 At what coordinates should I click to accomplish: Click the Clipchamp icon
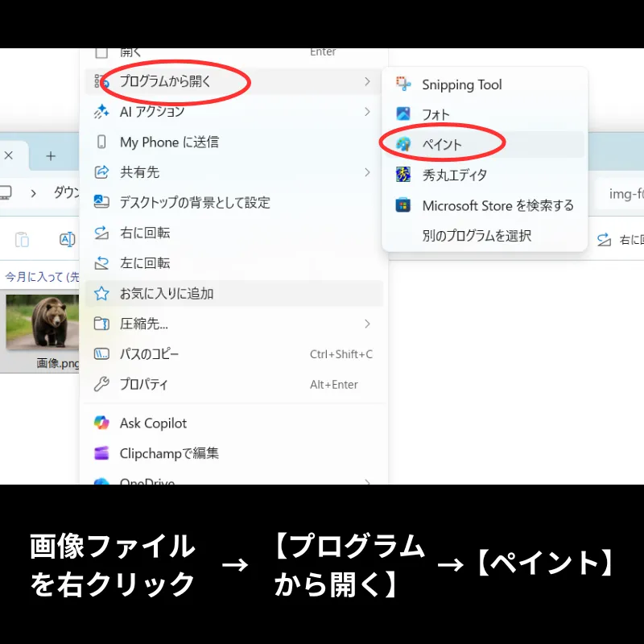[x=101, y=453]
